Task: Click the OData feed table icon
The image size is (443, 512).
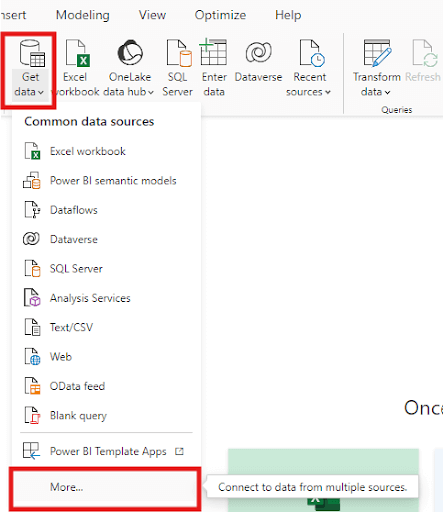Action: (32, 386)
